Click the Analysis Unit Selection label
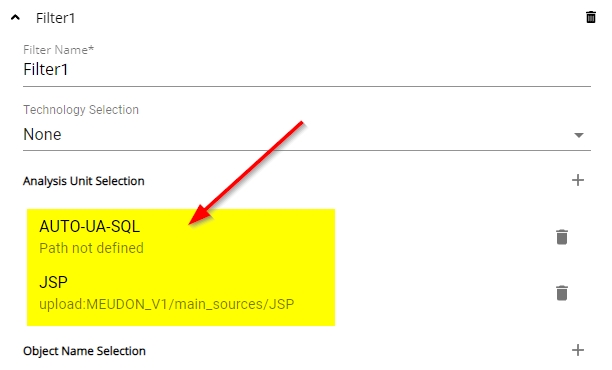 point(84,181)
